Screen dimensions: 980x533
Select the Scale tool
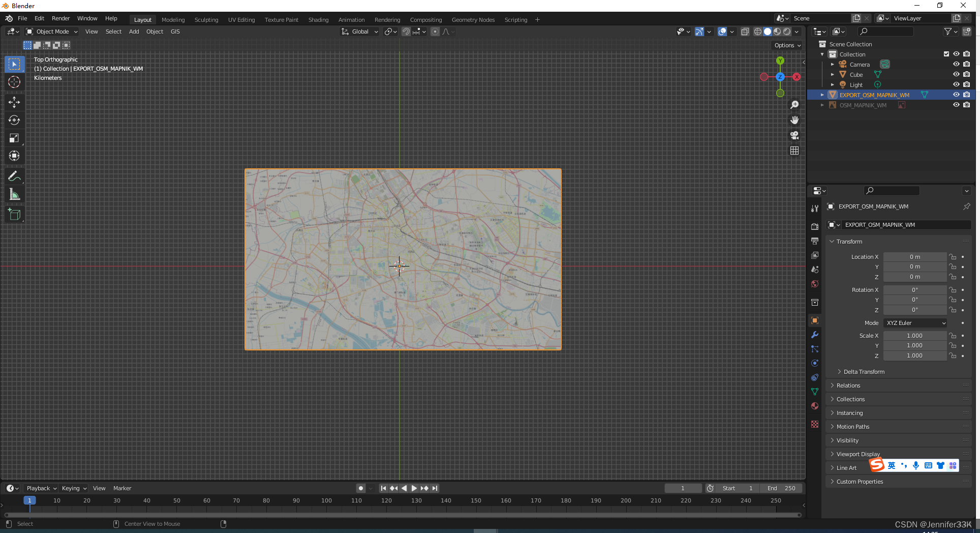14,138
